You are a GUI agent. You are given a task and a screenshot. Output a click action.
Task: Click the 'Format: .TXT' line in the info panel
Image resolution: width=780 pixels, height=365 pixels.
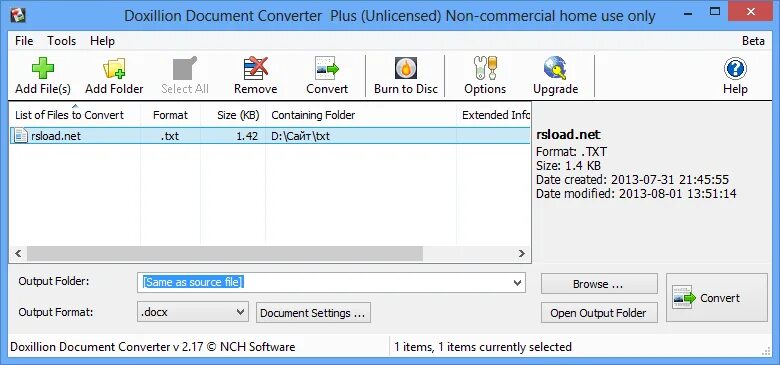coord(571,151)
